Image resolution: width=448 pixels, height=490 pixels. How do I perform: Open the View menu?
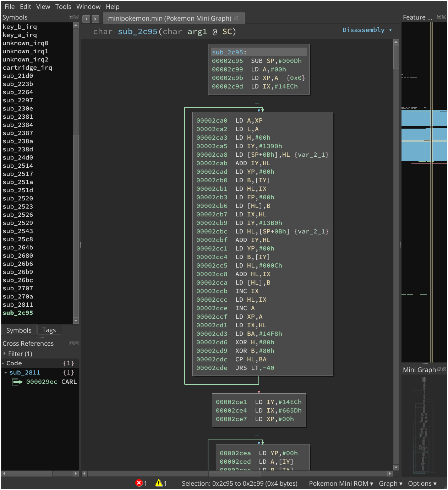click(x=43, y=7)
